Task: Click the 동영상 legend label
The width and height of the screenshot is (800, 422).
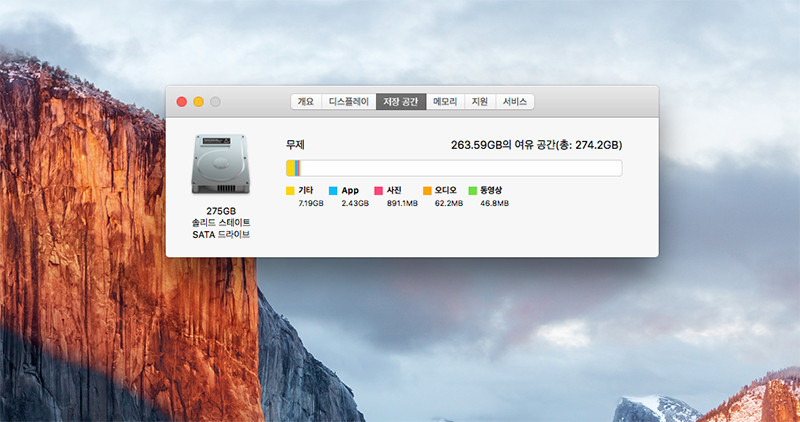Action: pyautogui.click(x=491, y=190)
